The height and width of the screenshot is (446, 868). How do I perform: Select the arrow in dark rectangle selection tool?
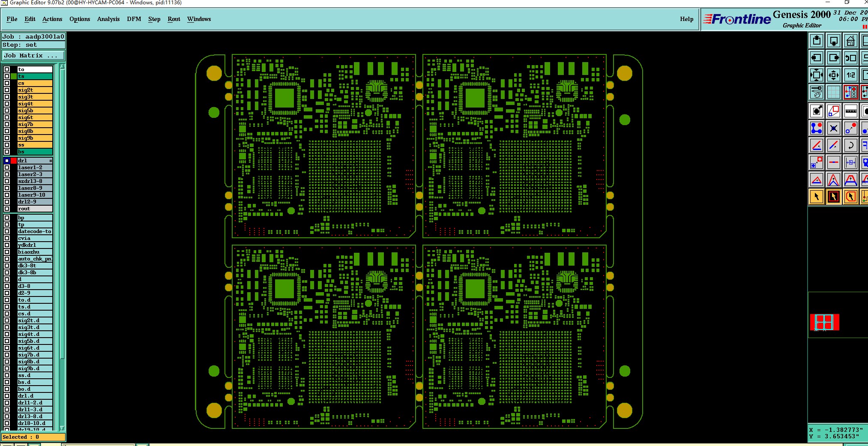pos(834,197)
